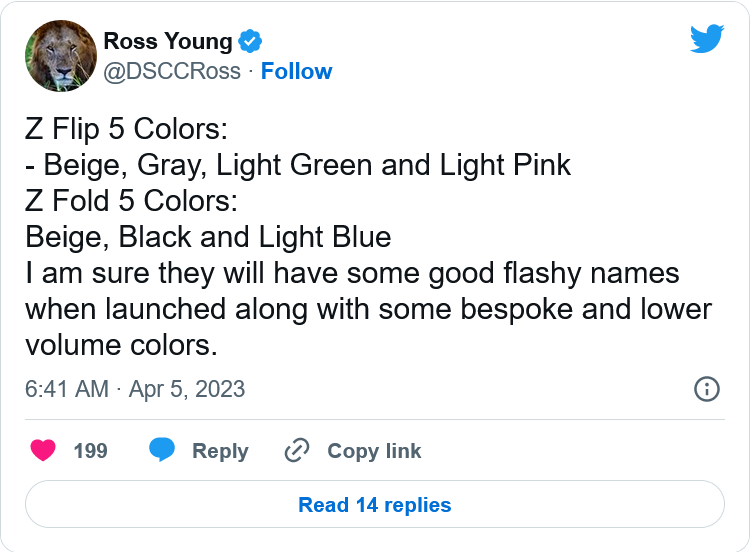Click the Z Flip 5 Colors line
The width and height of the screenshot is (750, 552).
coord(126,129)
